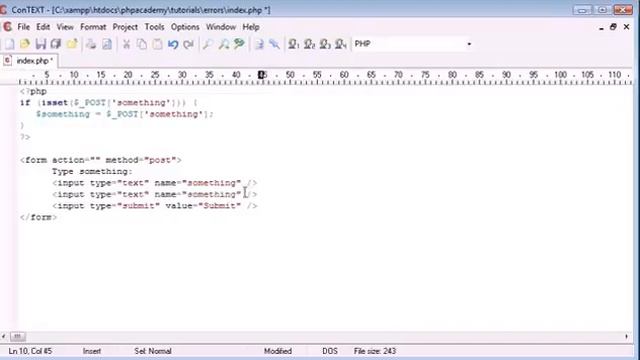Click the Print icon
Viewport: 640px width, 360px height.
pos(91,44)
